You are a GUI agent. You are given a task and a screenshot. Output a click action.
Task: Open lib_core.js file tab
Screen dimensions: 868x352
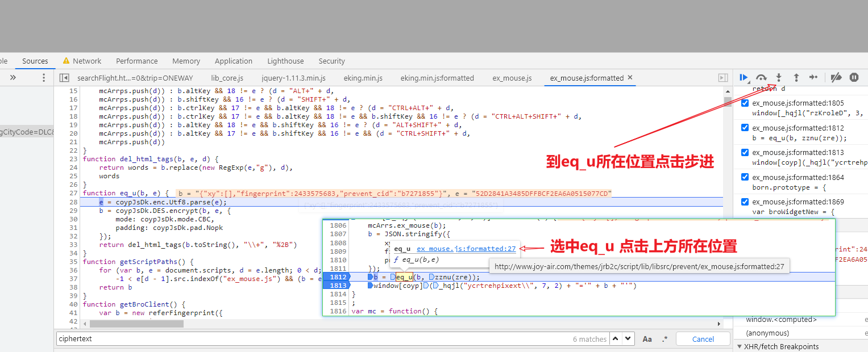(227, 78)
